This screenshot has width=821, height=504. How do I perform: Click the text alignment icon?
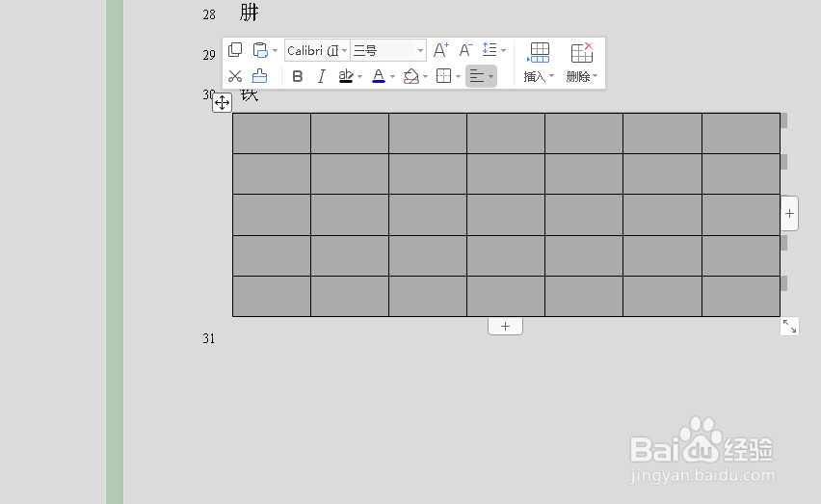[x=476, y=76]
